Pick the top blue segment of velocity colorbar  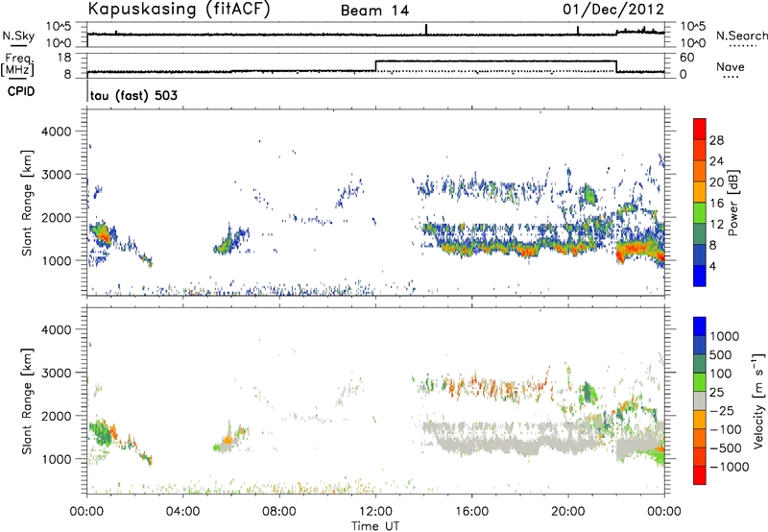coord(700,326)
